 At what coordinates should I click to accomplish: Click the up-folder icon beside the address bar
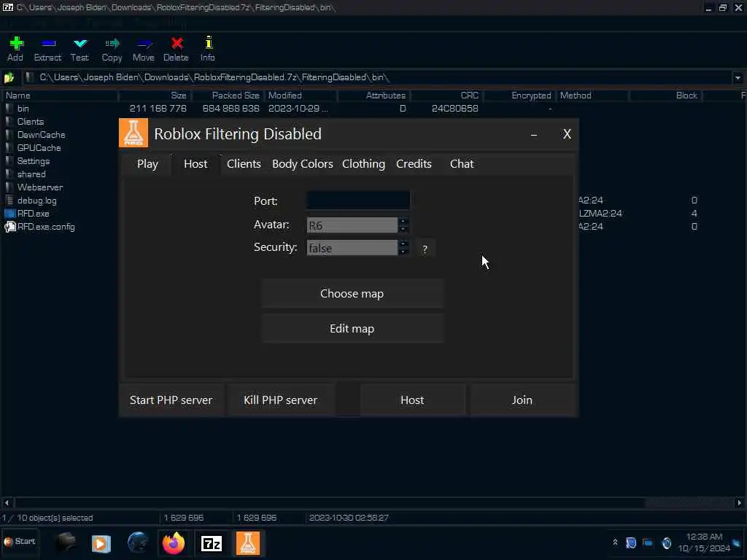(x=9, y=77)
